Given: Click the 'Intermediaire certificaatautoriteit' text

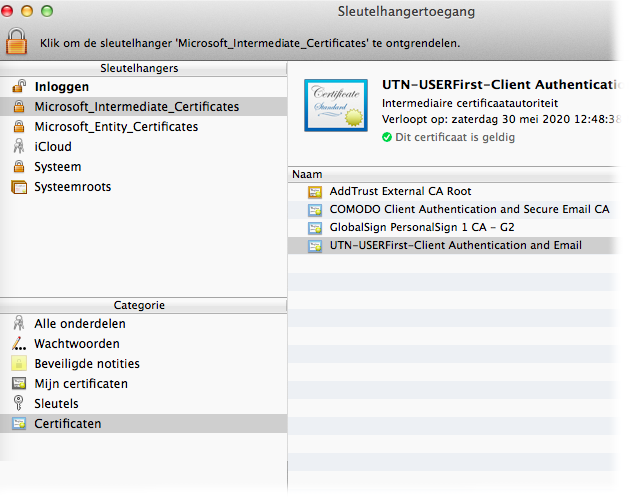Looking at the screenshot, I should 470,103.
